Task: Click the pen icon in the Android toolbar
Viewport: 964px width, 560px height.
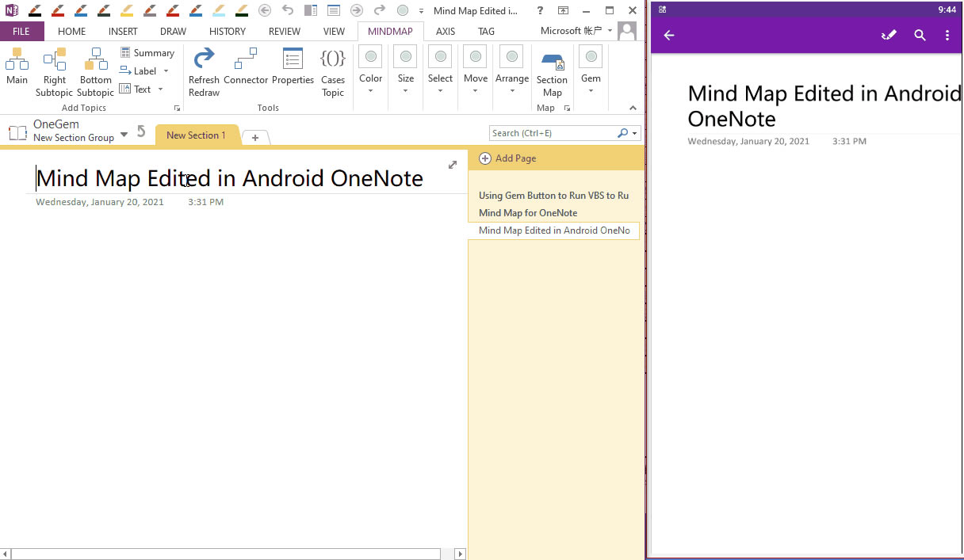Action: pyautogui.click(x=889, y=35)
